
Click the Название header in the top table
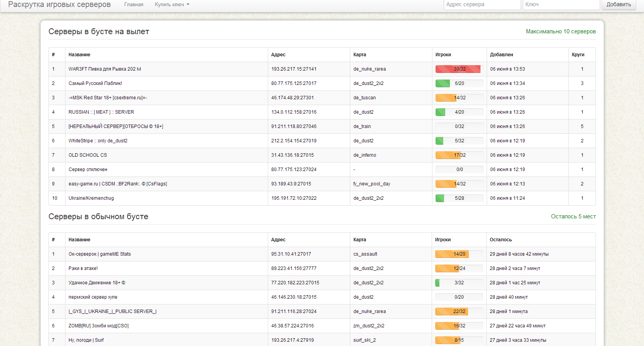click(x=79, y=55)
